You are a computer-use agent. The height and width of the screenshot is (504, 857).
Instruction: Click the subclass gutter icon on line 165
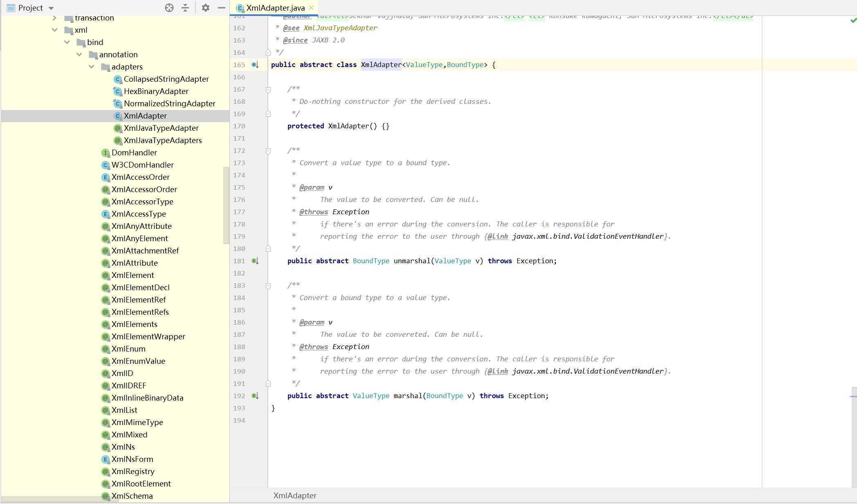pyautogui.click(x=255, y=65)
